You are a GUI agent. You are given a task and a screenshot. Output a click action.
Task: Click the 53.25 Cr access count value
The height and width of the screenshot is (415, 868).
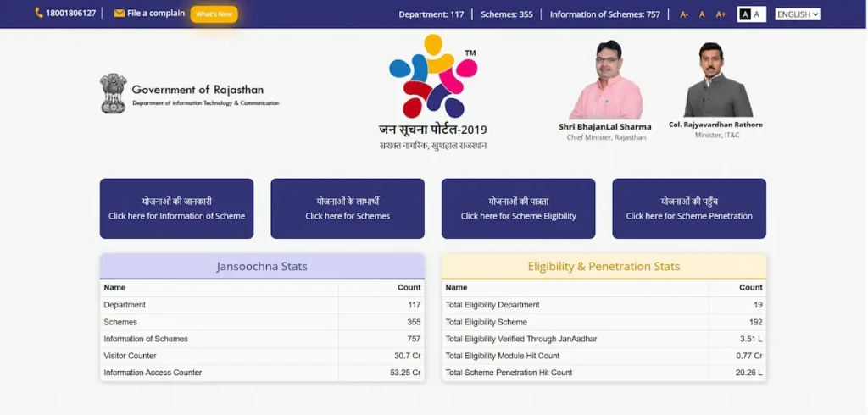click(x=405, y=373)
